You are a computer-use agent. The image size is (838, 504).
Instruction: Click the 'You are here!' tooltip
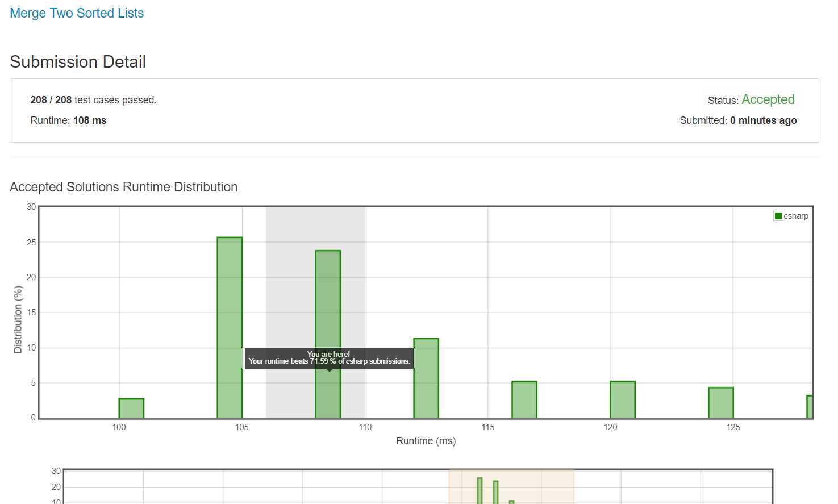tap(329, 358)
